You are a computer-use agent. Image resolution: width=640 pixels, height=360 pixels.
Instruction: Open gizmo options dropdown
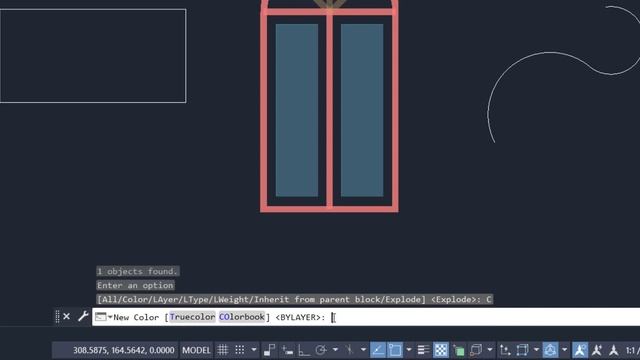click(564, 350)
